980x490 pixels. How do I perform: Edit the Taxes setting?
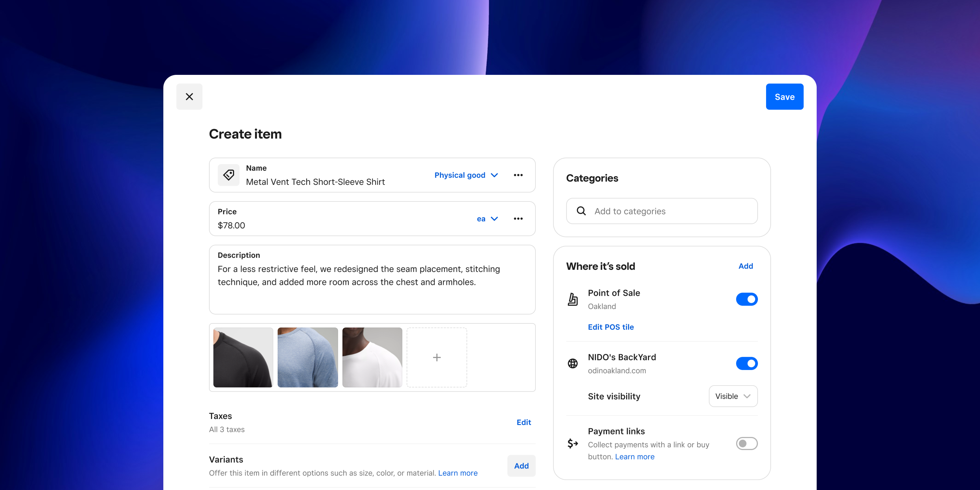[524, 422]
